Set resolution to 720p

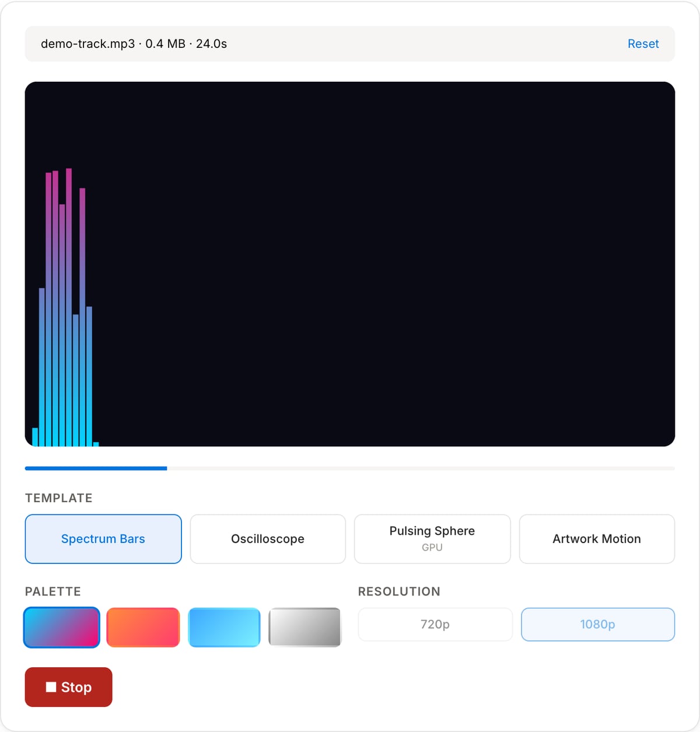coord(435,624)
